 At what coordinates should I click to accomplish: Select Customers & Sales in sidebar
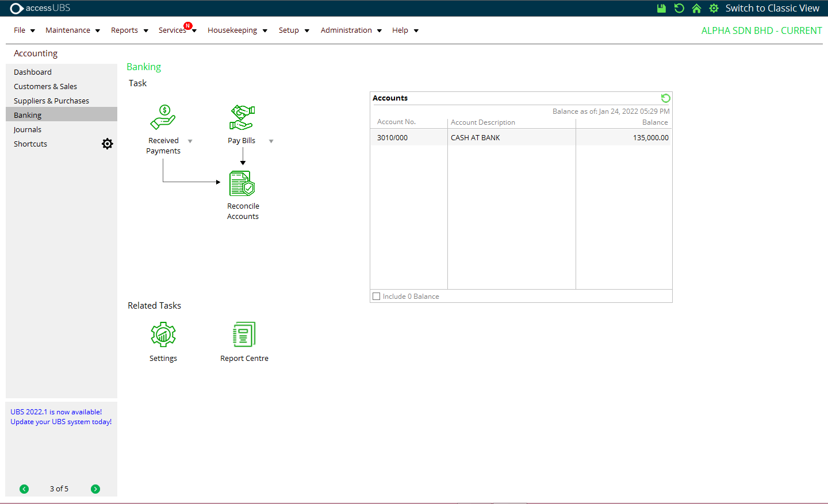[45, 87]
